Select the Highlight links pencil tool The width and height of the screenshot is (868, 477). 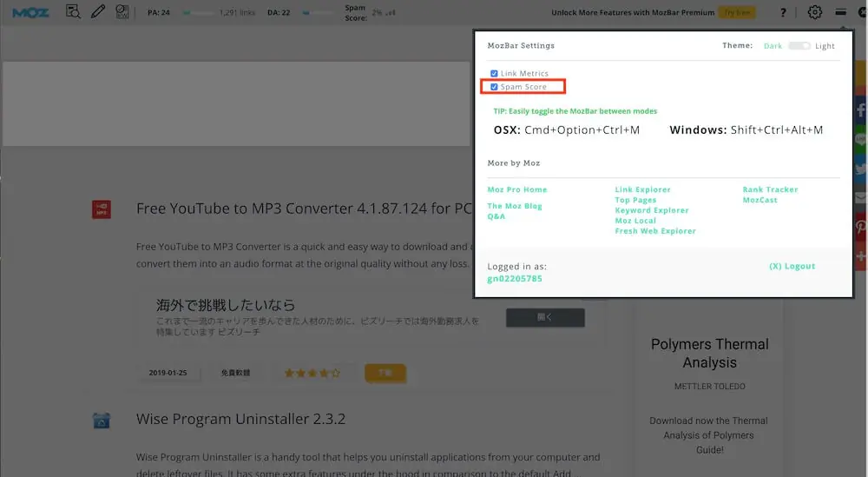click(x=98, y=11)
